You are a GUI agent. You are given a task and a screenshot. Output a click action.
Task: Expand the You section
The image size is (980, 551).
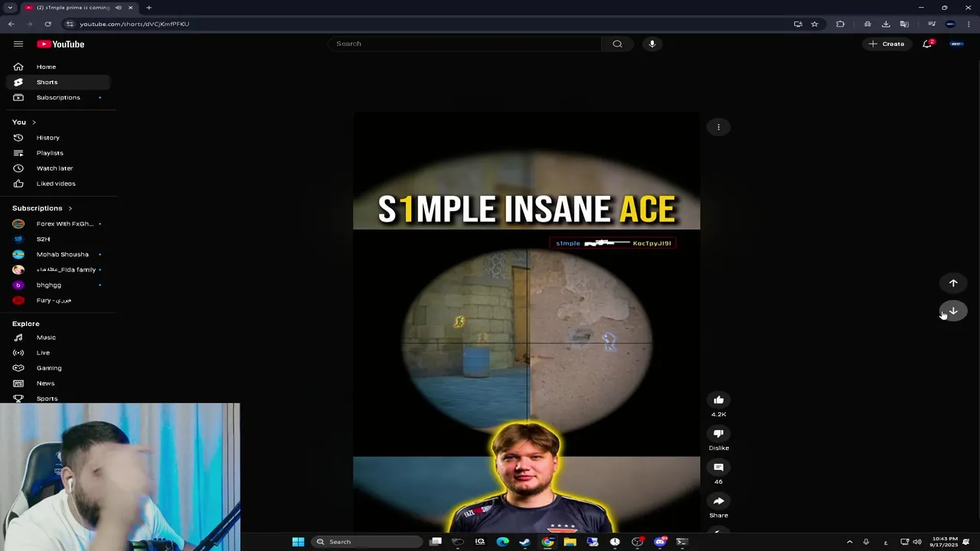24,122
